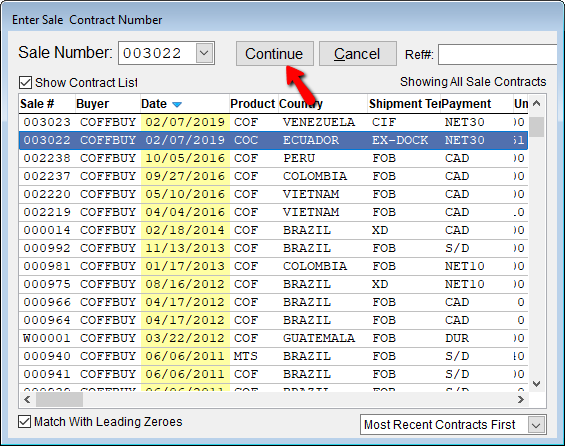Click date 02/18/2014 cell
The height and width of the screenshot is (446, 565).
click(185, 230)
